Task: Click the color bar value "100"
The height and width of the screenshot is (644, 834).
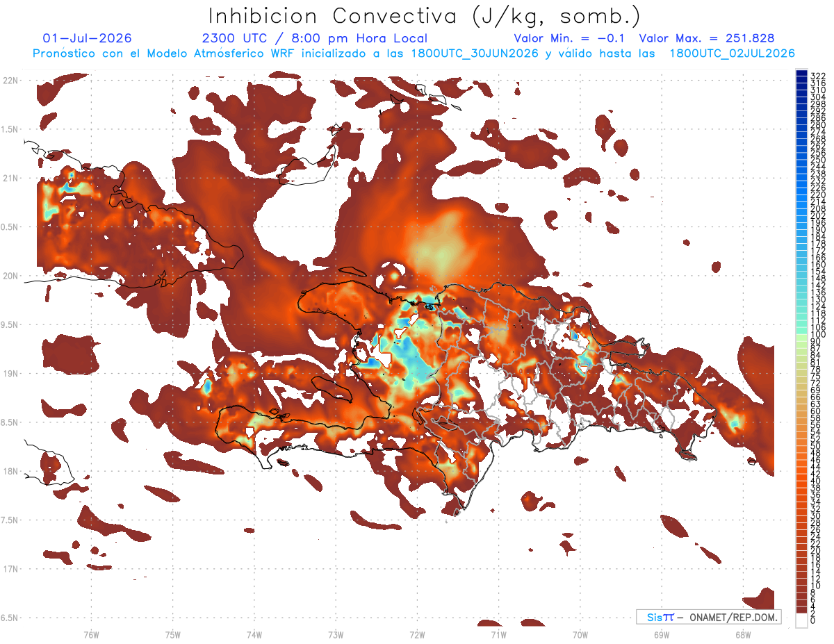Action: tap(818, 335)
